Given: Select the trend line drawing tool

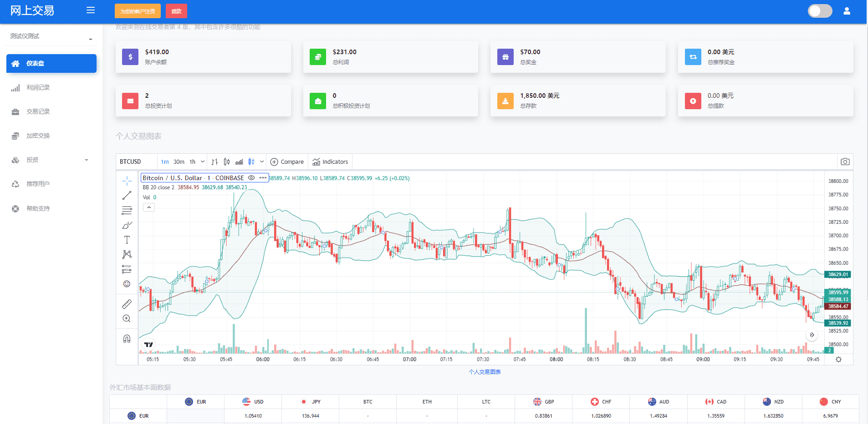Looking at the screenshot, I should point(127,196).
